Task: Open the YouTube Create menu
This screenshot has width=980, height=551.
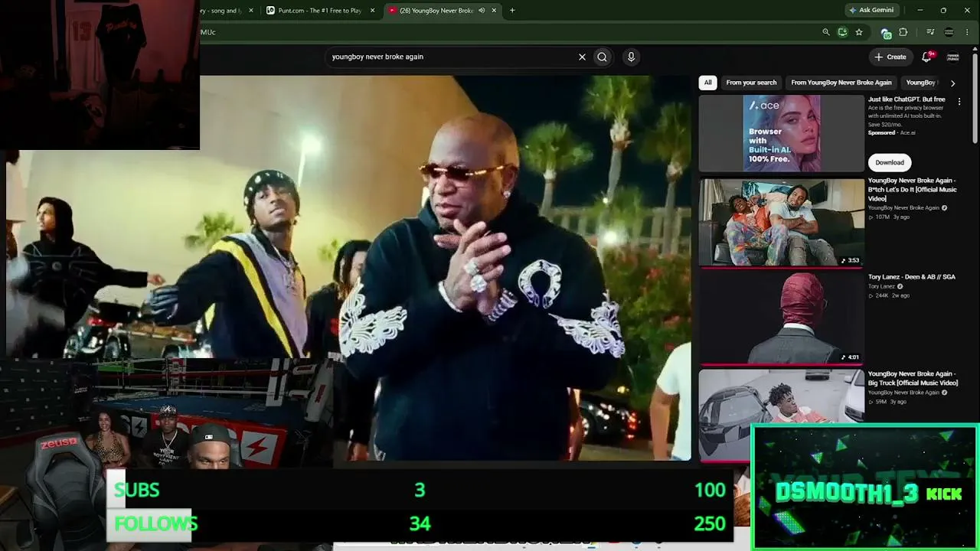Action: click(x=890, y=57)
